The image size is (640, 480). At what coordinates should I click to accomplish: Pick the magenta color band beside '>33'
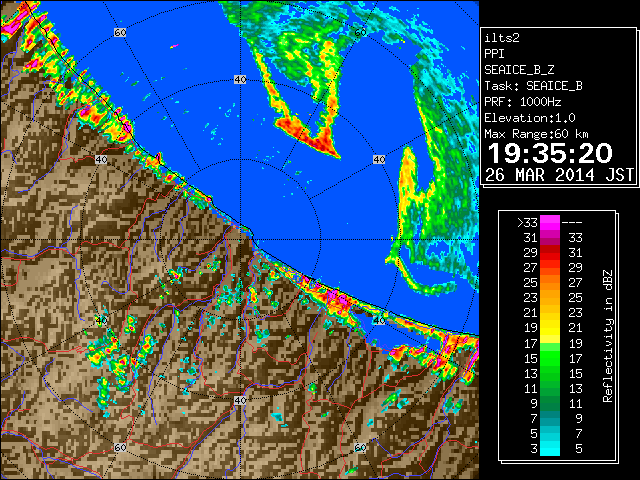click(x=550, y=223)
